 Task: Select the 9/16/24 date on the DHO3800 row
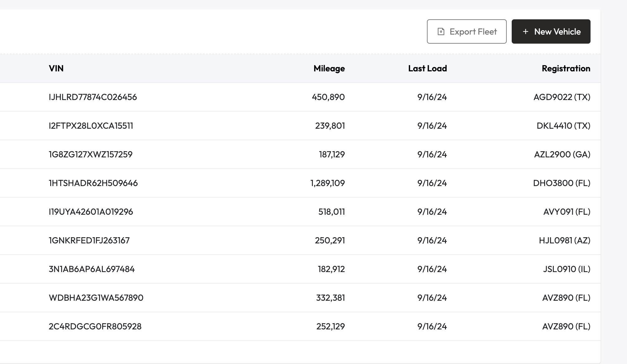coord(431,183)
